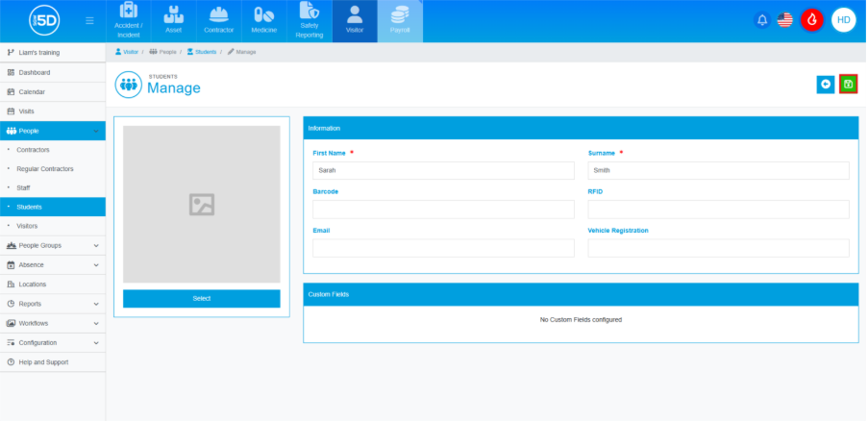Click the green save icon button
The width and height of the screenshot is (868, 421).
[x=848, y=85]
